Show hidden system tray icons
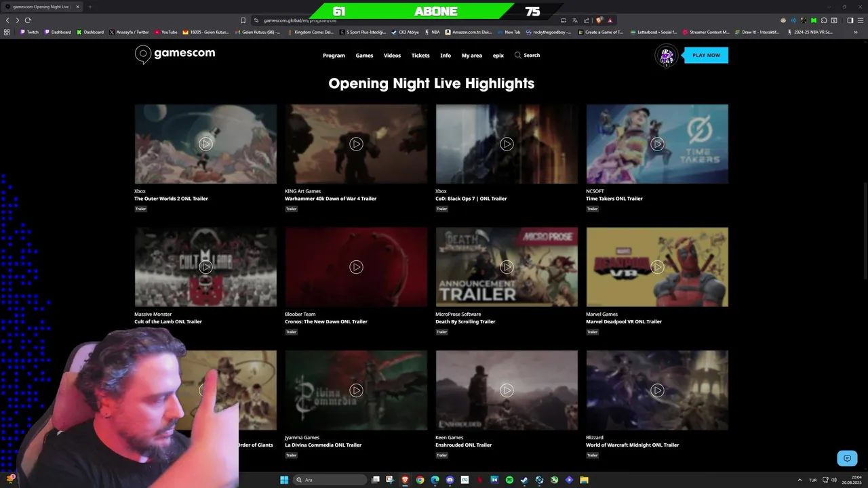The width and height of the screenshot is (868, 488). pos(800,480)
